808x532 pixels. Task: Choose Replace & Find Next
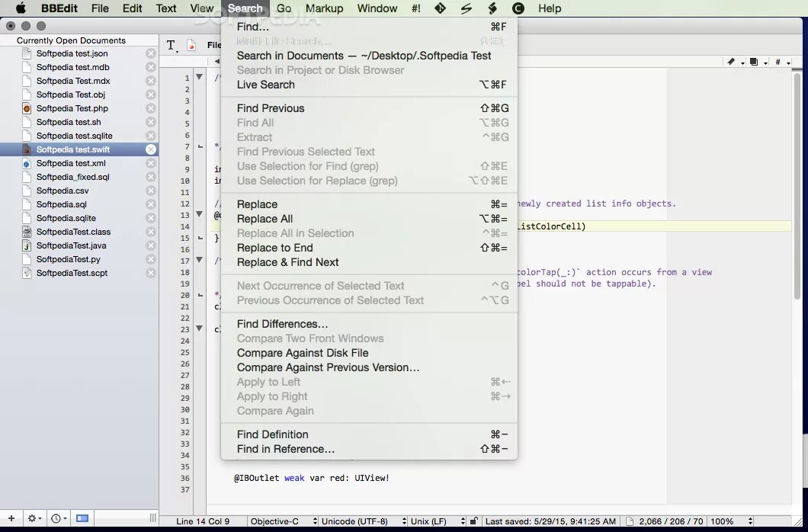pos(369,262)
